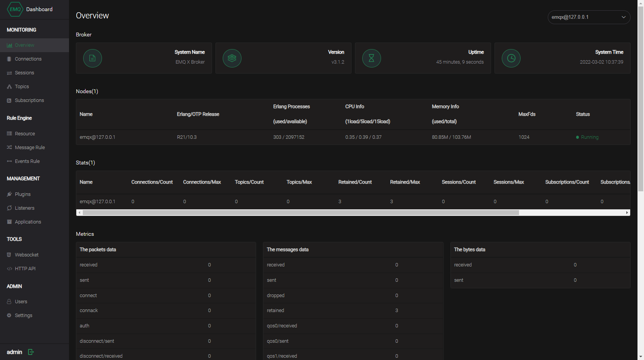This screenshot has height=360, width=644.
Task: Select the Plugins wrench icon
Action: click(9, 194)
